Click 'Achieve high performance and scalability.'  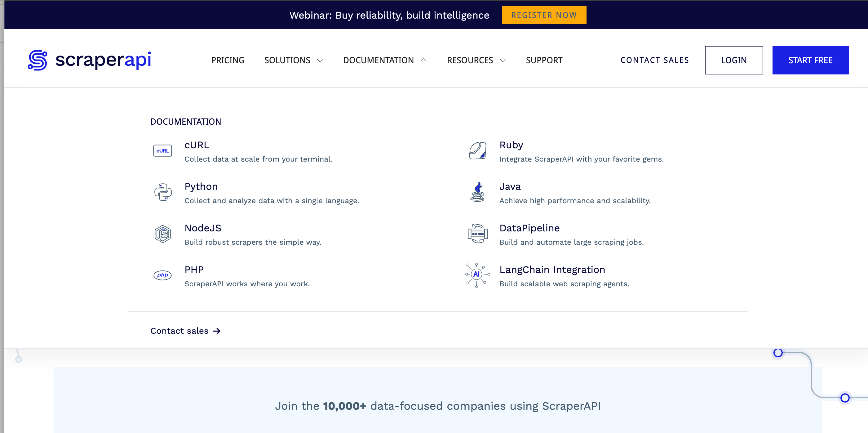(575, 201)
